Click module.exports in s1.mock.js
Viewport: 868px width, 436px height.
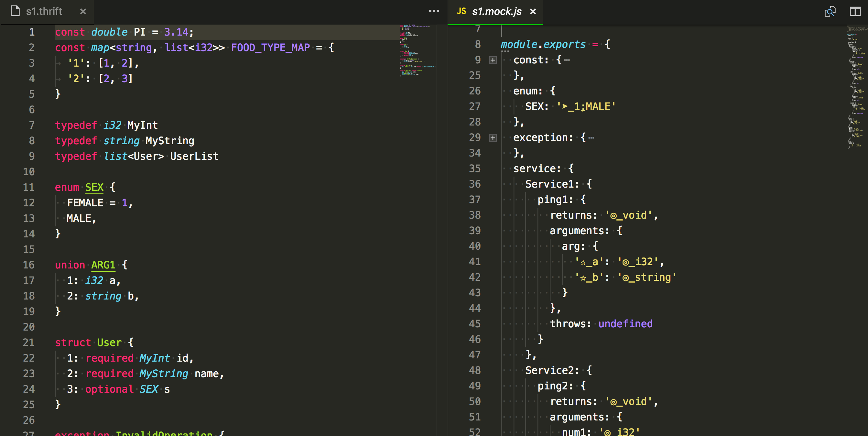(543, 45)
